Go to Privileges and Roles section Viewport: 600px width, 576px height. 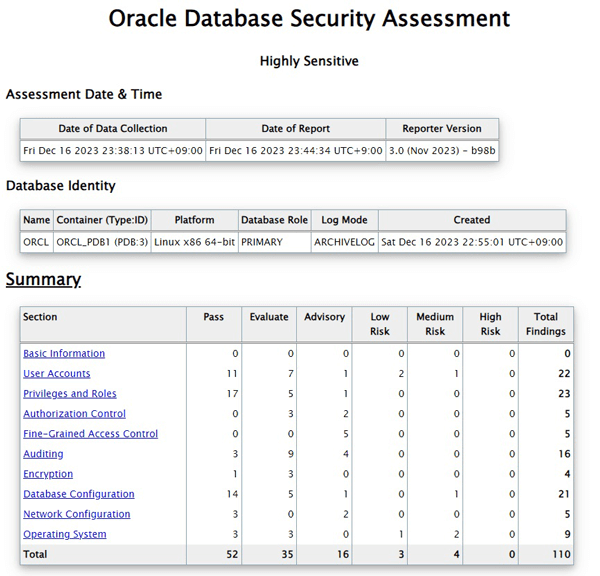tap(70, 393)
